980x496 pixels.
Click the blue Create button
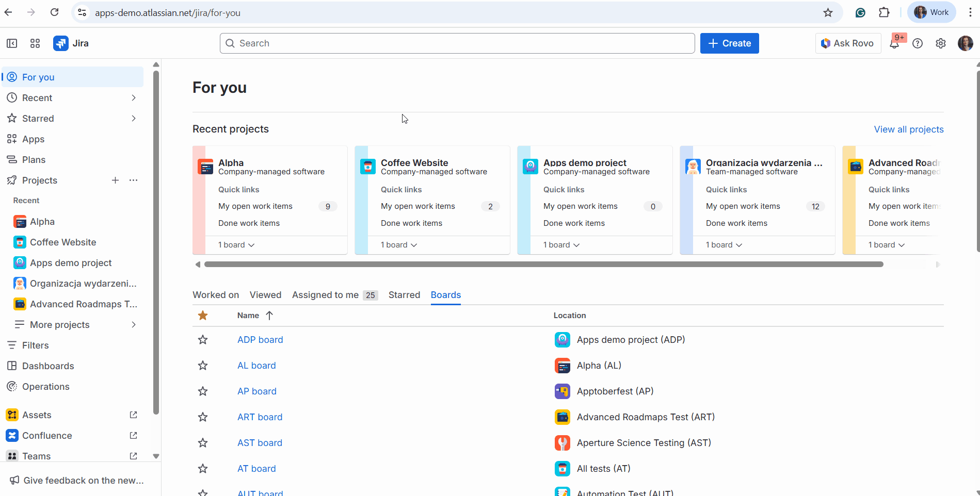tap(729, 43)
